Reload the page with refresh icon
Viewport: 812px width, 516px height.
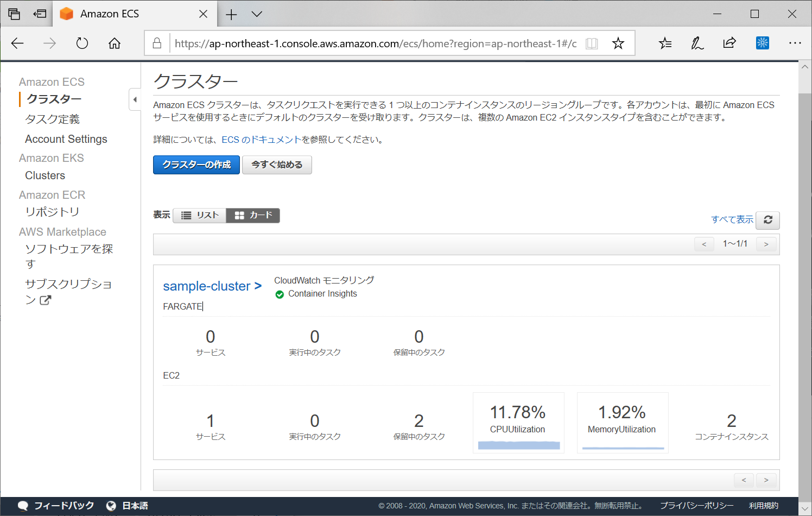pyautogui.click(x=82, y=43)
